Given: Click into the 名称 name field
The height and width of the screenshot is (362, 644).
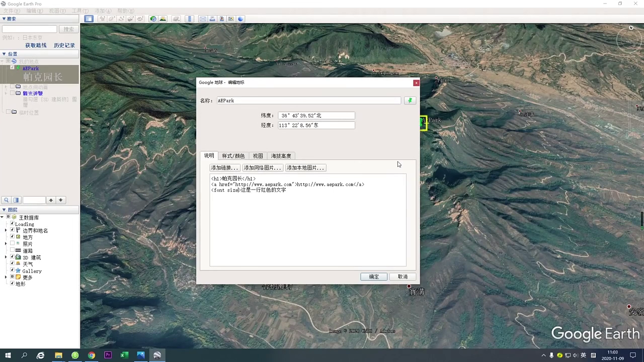Looking at the screenshot, I should pyautogui.click(x=309, y=101).
